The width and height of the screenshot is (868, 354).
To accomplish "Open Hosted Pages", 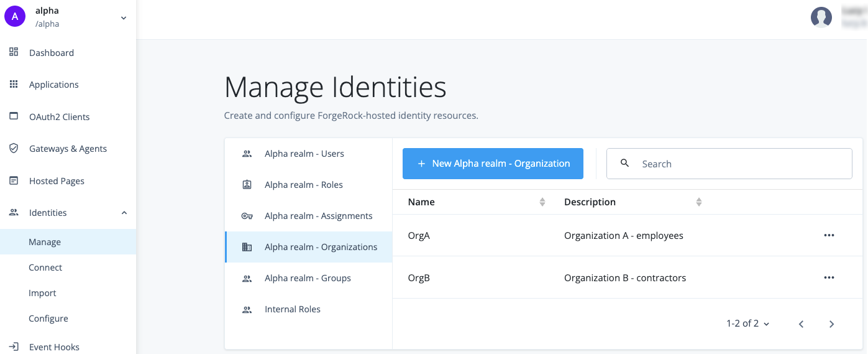I will [57, 181].
